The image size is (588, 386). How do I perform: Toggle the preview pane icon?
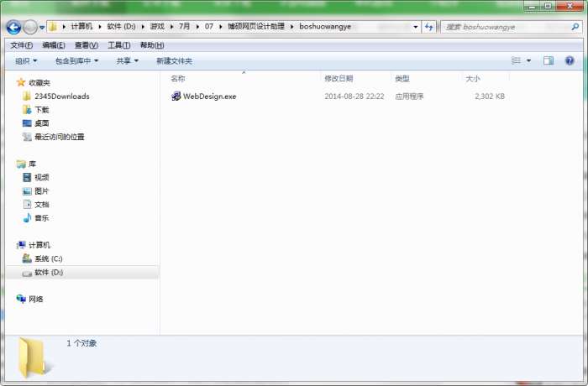click(x=549, y=60)
